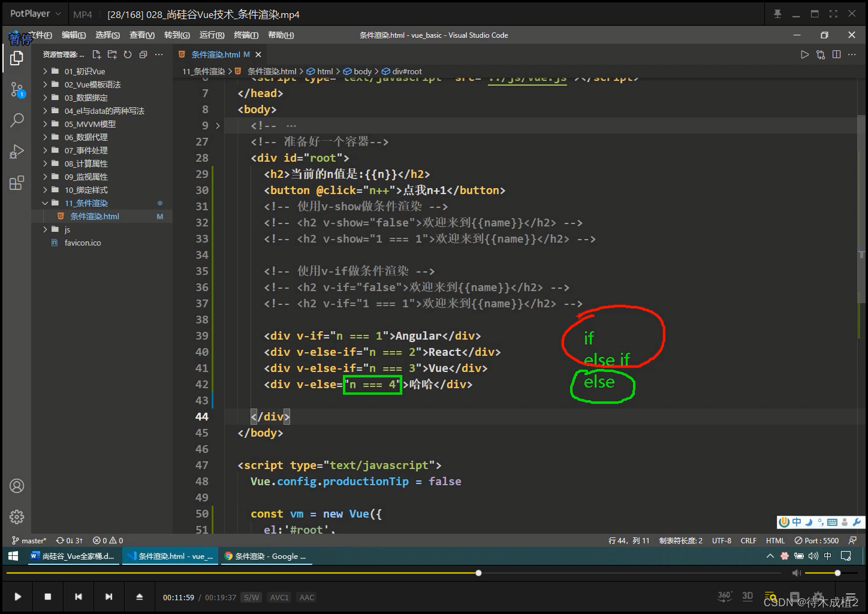
Task: Open the 选择(S) menu
Action: coord(108,35)
